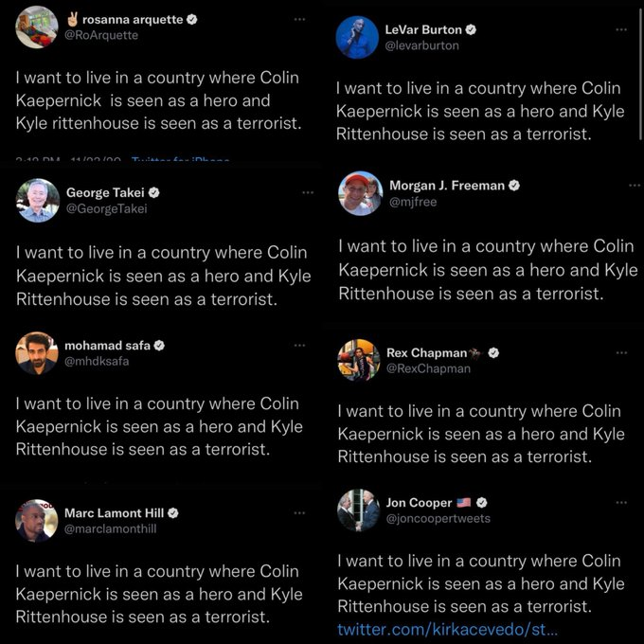The image size is (644, 644).
Task: Open LeVar Burton's profile avatar
Action: (x=357, y=37)
